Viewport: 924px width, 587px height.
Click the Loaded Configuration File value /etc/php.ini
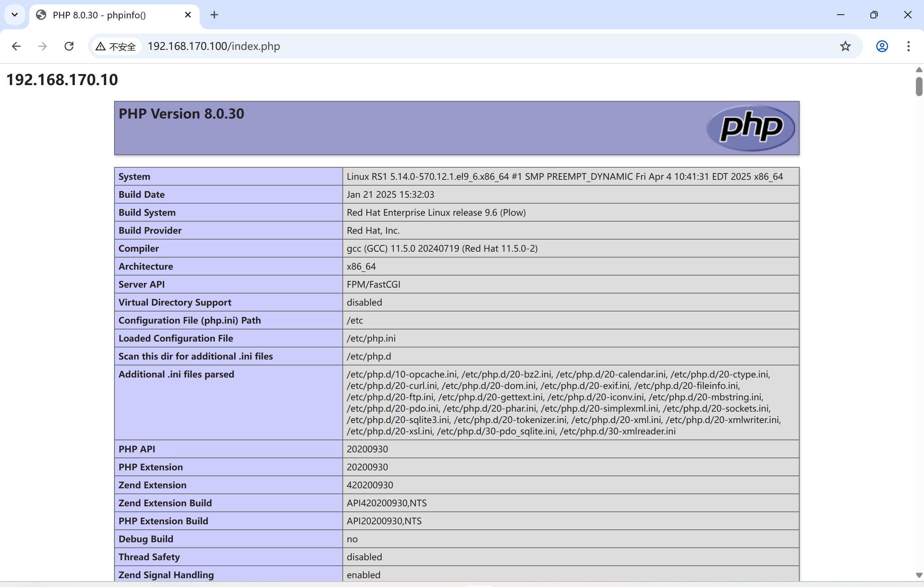(x=371, y=338)
